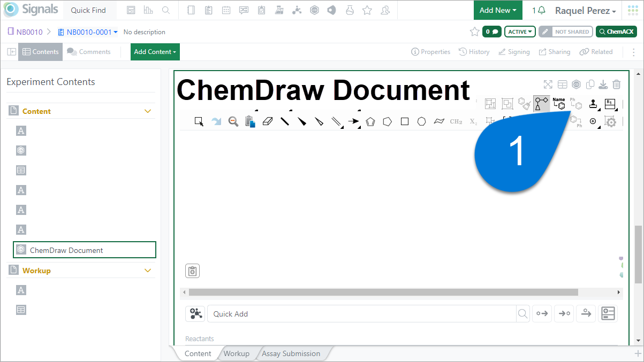Select the bold wedge bond tool
This screenshot has height=362, width=644.
tap(302, 121)
